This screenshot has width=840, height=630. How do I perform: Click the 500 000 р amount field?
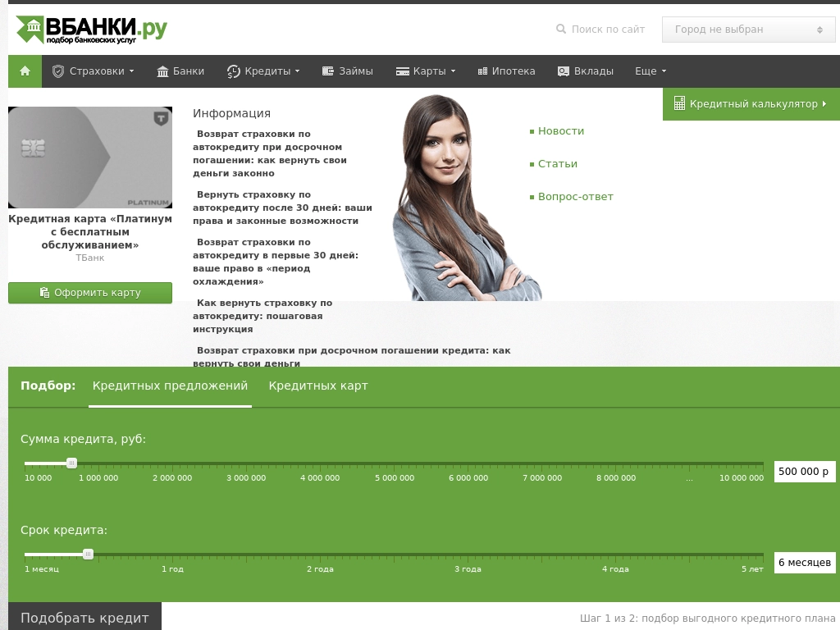coord(805,472)
